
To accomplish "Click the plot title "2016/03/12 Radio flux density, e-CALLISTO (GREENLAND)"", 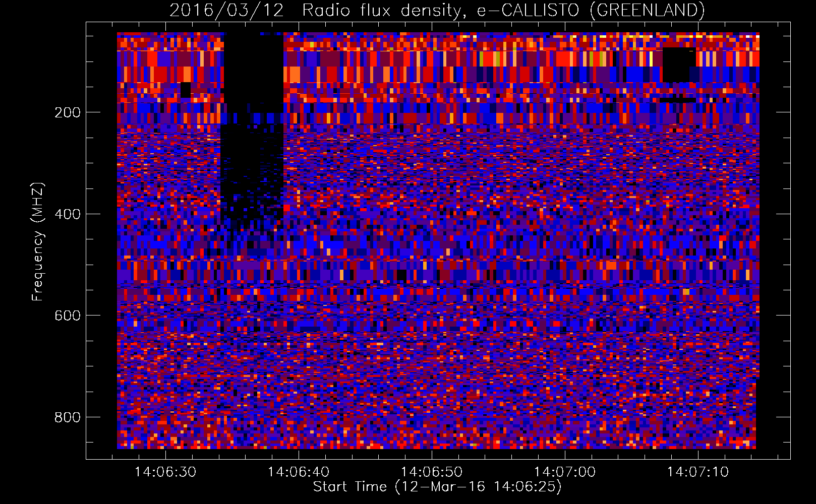I will pos(437,10).
